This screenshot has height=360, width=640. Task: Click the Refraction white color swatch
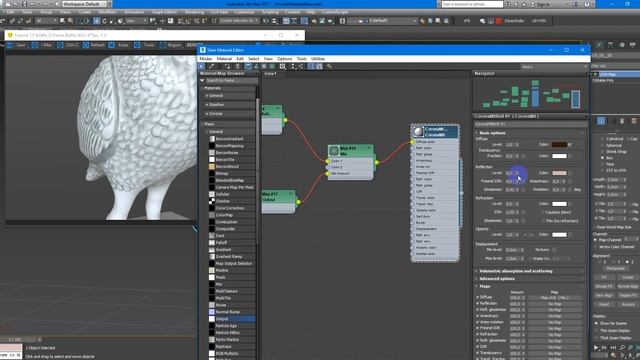pos(559,204)
